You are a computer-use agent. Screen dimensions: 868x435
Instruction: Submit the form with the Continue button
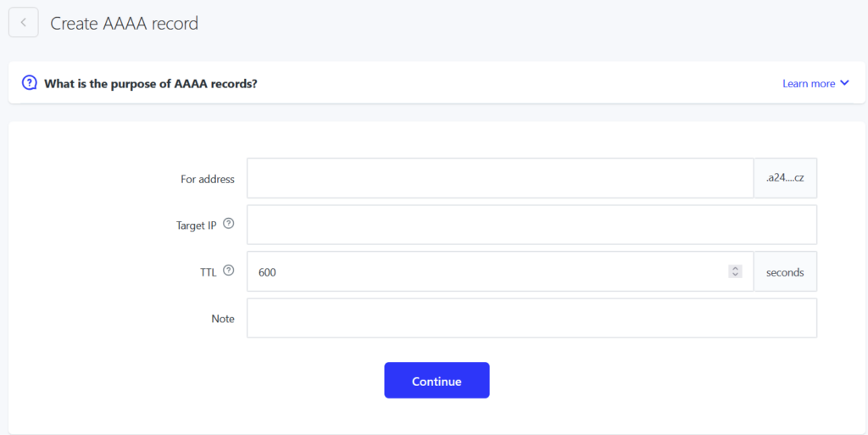click(x=437, y=380)
